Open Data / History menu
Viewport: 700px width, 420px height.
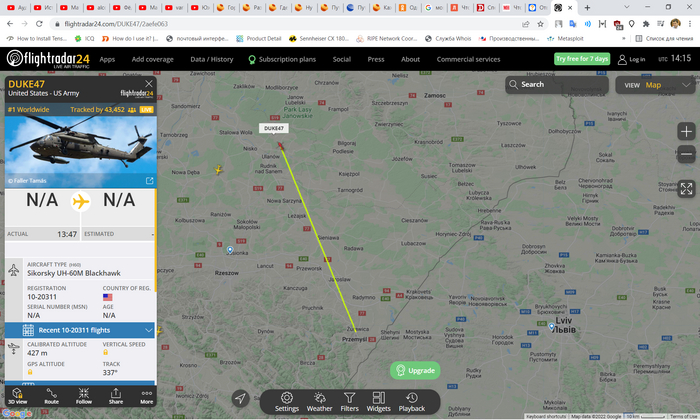pyautogui.click(x=212, y=59)
